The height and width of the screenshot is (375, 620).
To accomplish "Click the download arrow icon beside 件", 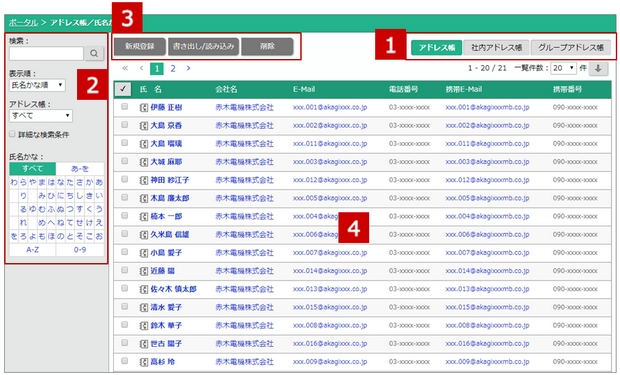I will pos(598,68).
